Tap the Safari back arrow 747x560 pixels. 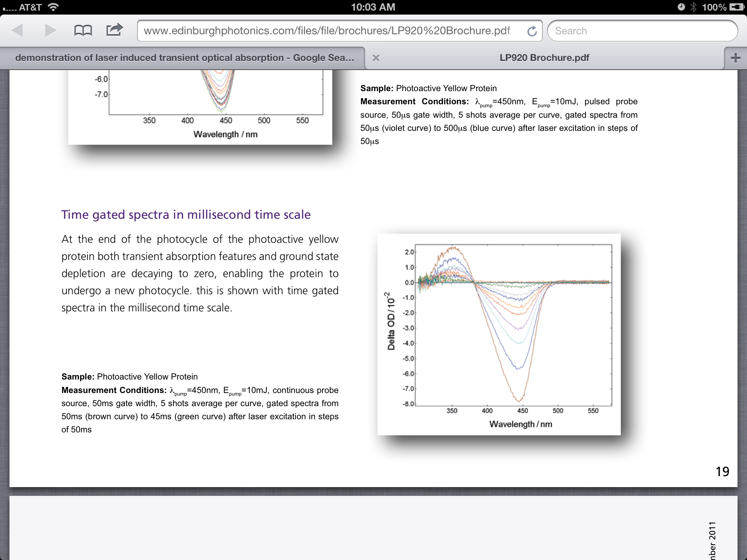[17, 30]
